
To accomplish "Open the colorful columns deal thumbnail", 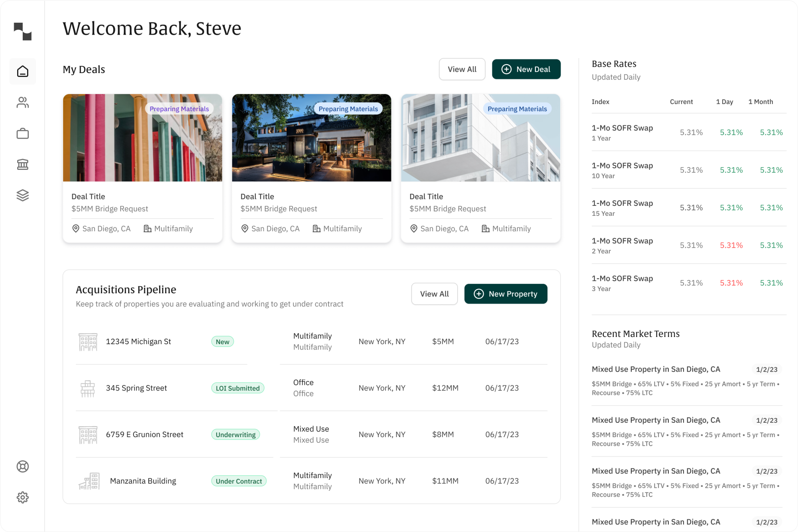I will (x=142, y=138).
